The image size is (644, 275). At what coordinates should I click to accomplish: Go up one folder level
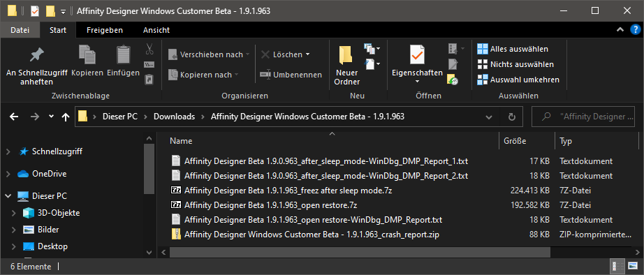pos(65,117)
